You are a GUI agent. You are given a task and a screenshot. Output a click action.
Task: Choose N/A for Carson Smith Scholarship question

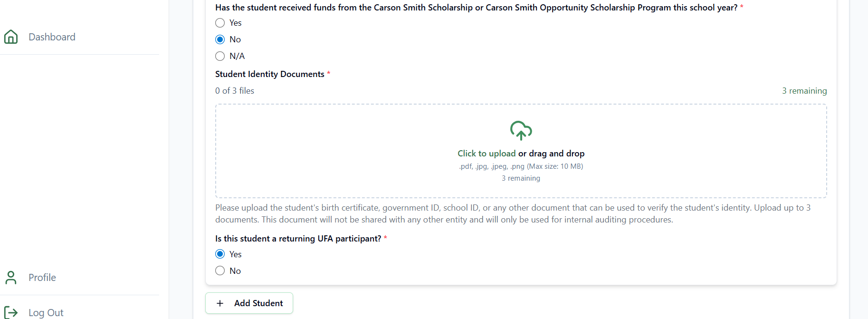(220, 56)
